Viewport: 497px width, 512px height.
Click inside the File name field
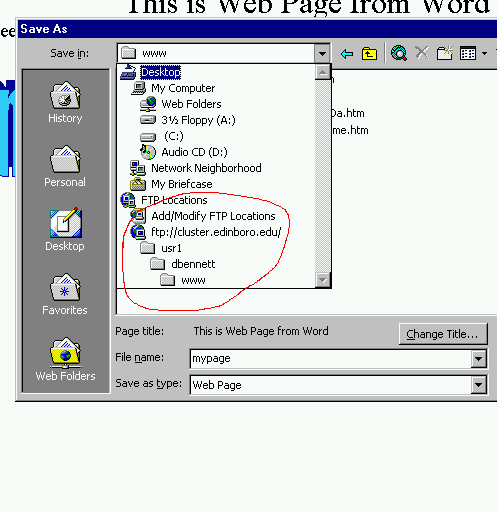pos(330,359)
